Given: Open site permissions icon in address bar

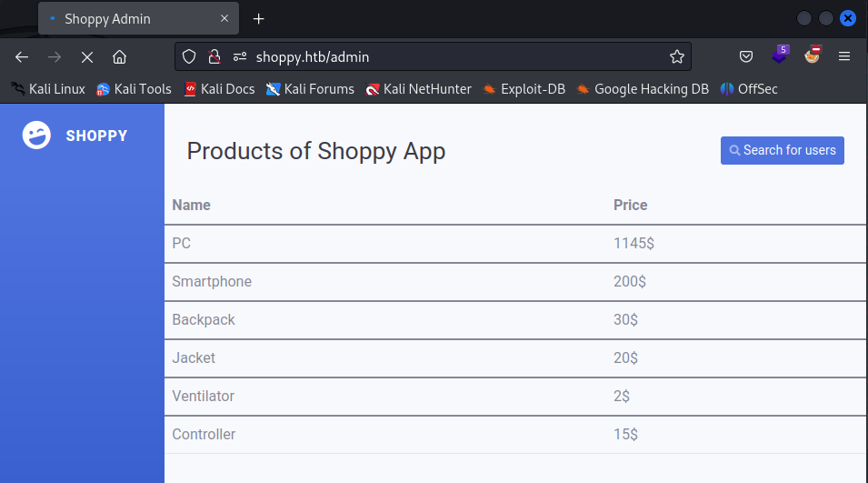Looking at the screenshot, I should click(240, 56).
